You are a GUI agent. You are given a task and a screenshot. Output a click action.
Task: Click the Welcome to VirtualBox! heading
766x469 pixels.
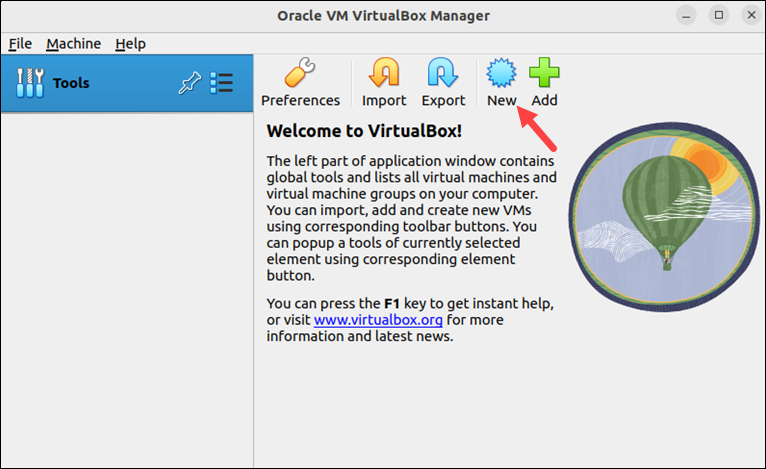click(x=364, y=131)
